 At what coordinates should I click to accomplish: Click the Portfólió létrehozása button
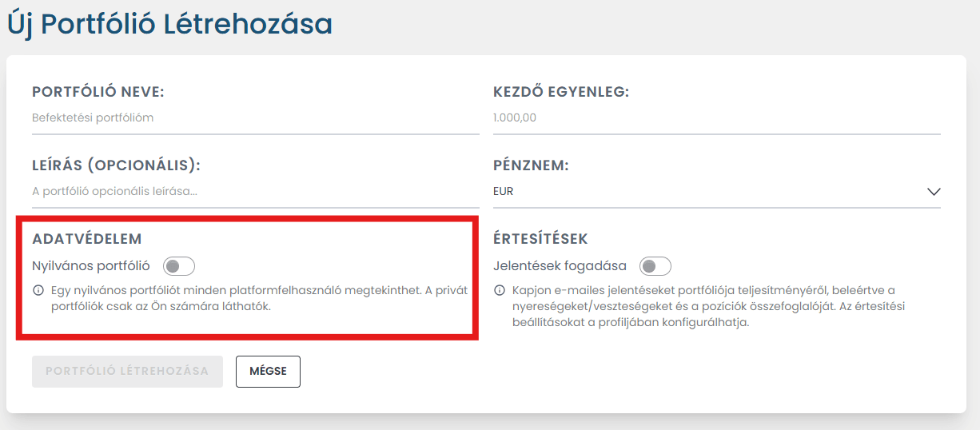click(x=127, y=372)
